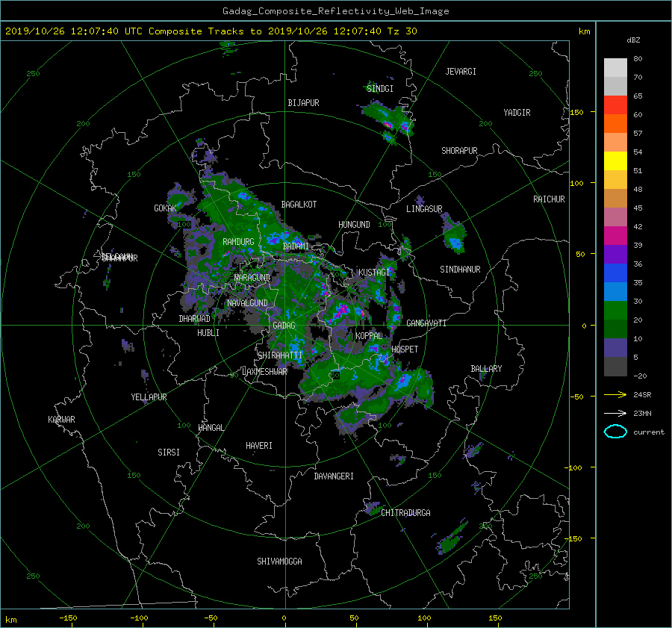The image size is (672, 628).
Task: Select the dark grey -20 dBZ swatch
Action: 615,367
